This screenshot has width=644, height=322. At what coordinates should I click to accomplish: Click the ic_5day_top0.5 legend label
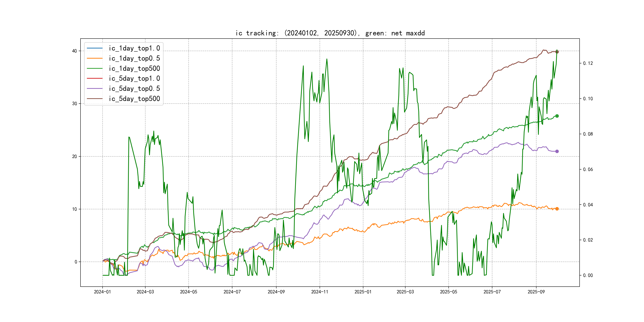click(x=134, y=88)
